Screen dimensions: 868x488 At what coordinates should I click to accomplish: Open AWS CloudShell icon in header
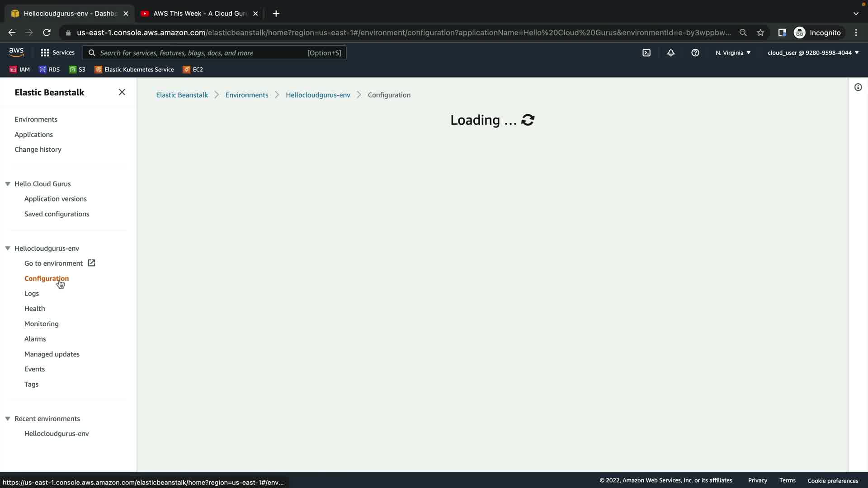click(646, 53)
